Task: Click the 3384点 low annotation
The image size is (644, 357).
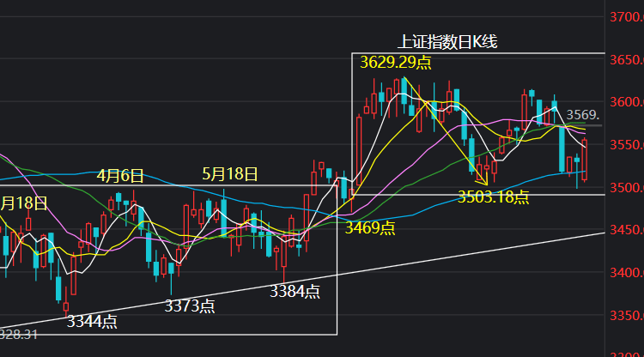Action: (295, 291)
